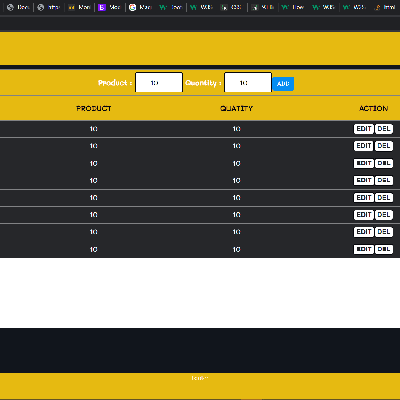Click the ACTION column header
Image resolution: width=400 pixels, height=400 pixels.
pyautogui.click(x=374, y=108)
